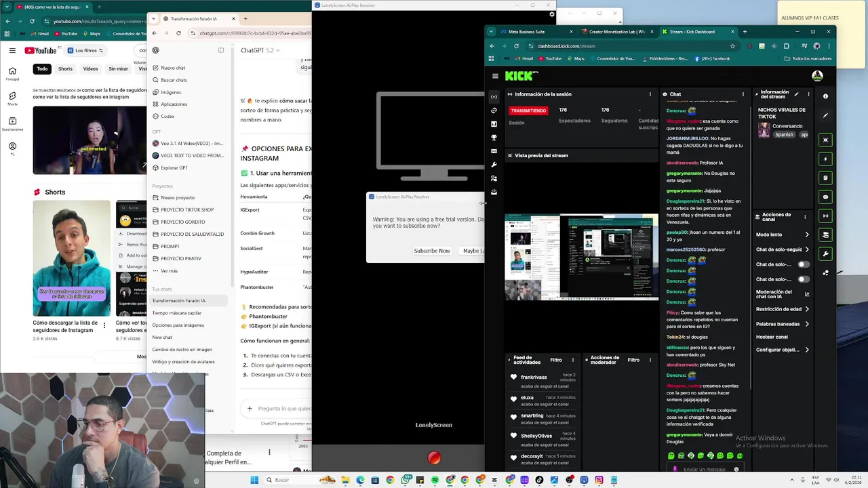
Task: Open the Kick hamburger menu
Action: pyautogui.click(x=496, y=76)
